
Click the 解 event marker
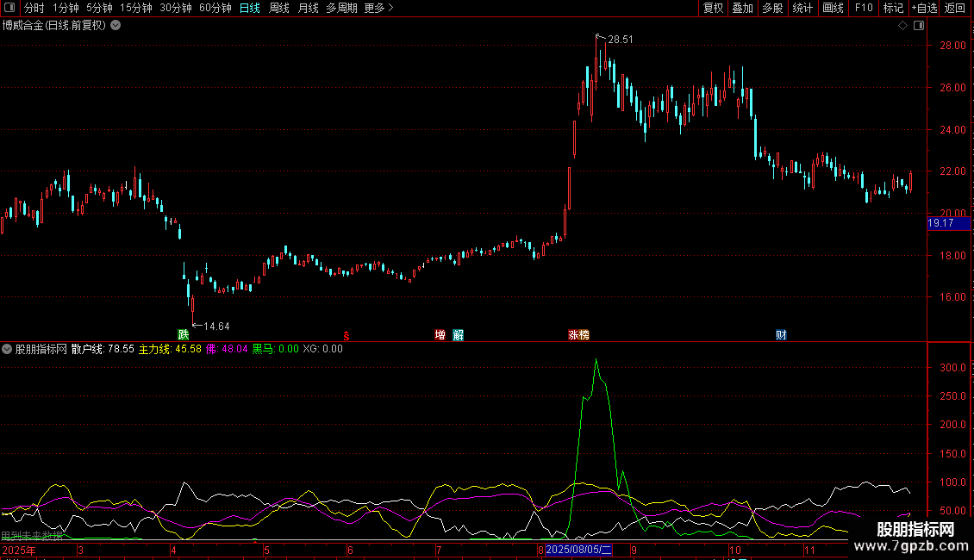(458, 334)
